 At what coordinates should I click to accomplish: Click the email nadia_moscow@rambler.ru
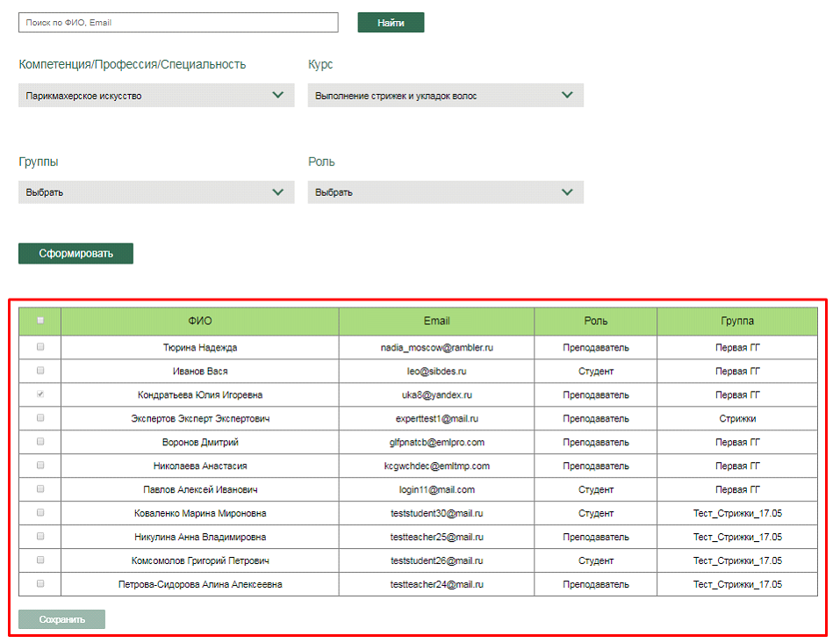tap(436, 348)
